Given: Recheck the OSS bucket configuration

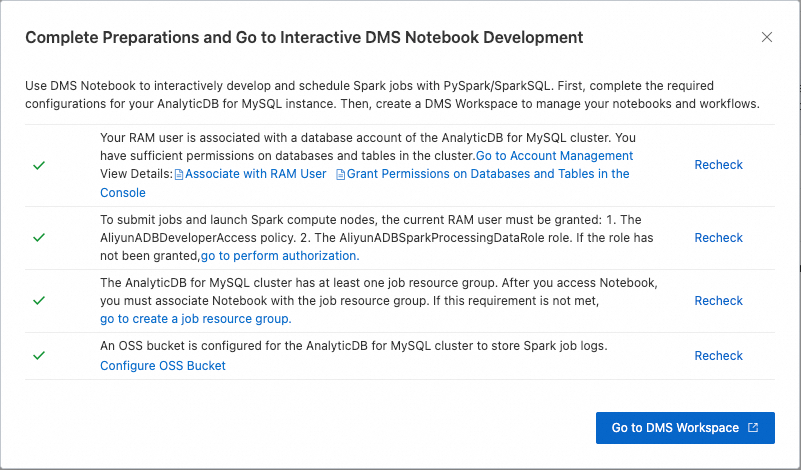Looking at the screenshot, I should (x=718, y=356).
